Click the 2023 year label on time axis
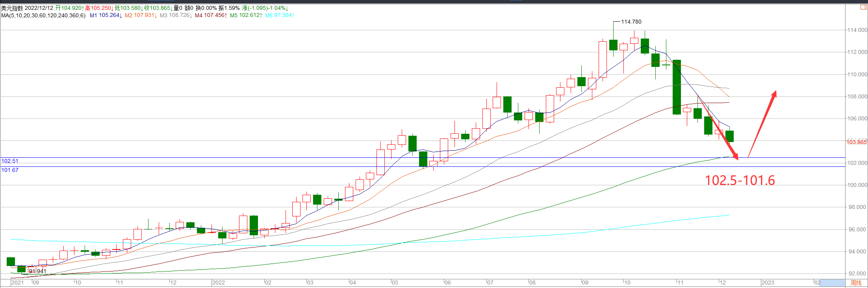Viewport: 868px width, 288px height. click(x=768, y=282)
